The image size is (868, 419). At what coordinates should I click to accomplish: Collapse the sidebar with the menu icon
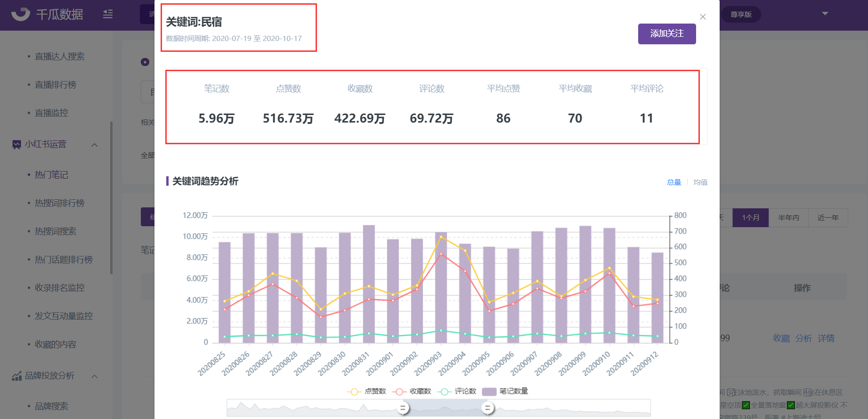[108, 14]
